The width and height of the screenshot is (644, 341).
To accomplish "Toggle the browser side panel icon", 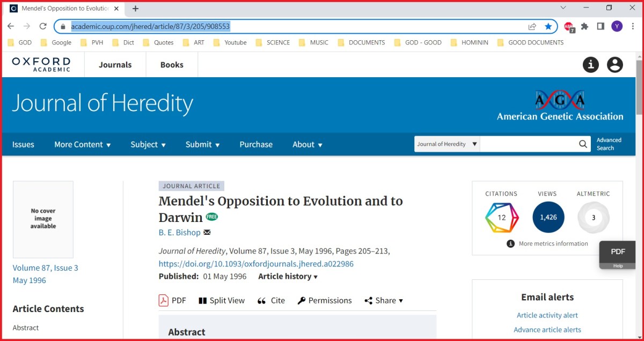I will [x=601, y=26].
